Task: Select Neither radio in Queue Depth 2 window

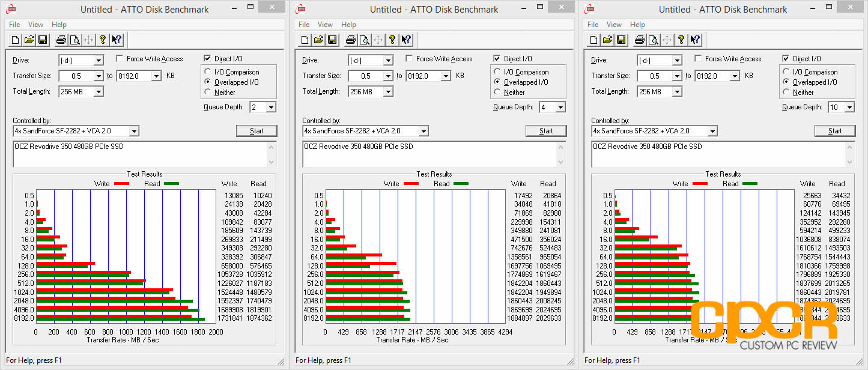Action: [208, 92]
